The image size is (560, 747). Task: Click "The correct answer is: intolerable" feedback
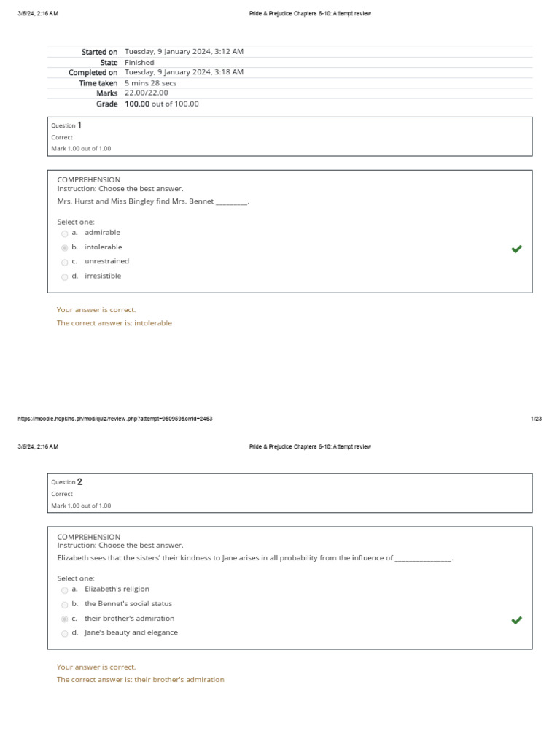pyautogui.click(x=114, y=323)
